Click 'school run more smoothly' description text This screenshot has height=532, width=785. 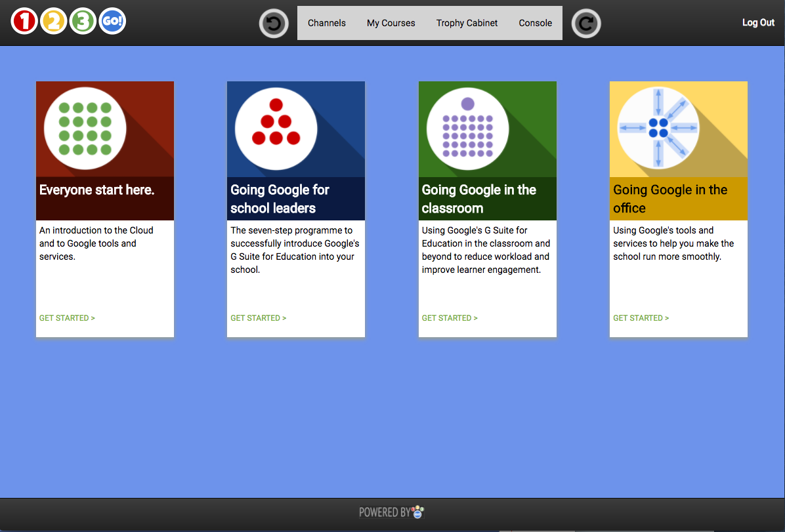pos(673,243)
